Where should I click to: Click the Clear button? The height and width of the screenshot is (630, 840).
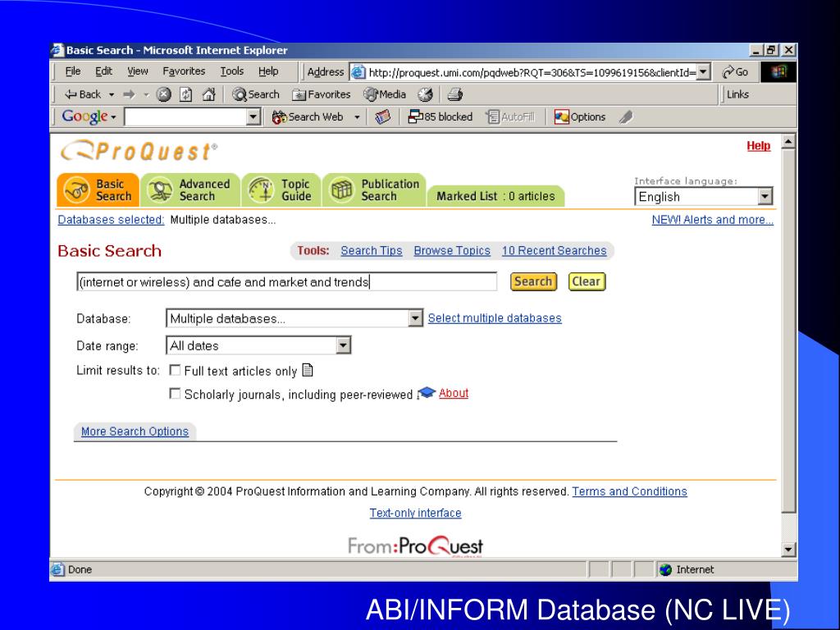point(587,282)
